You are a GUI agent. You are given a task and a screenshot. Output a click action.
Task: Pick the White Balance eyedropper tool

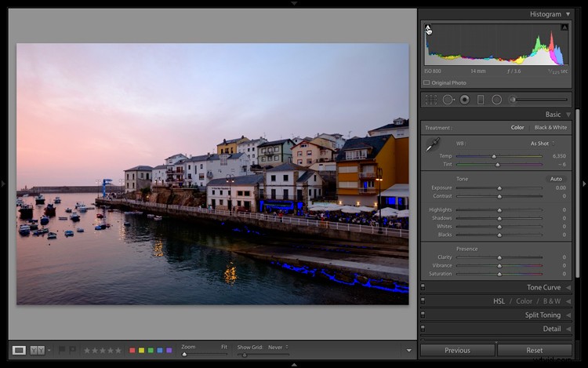click(x=433, y=144)
